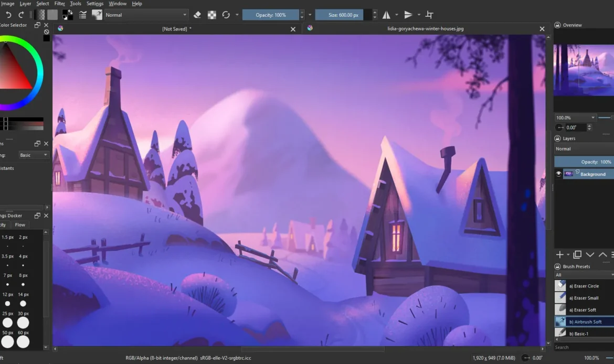Click the Undo arrow in the toolbar
Image resolution: width=614 pixels, height=364 pixels.
[8, 15]
